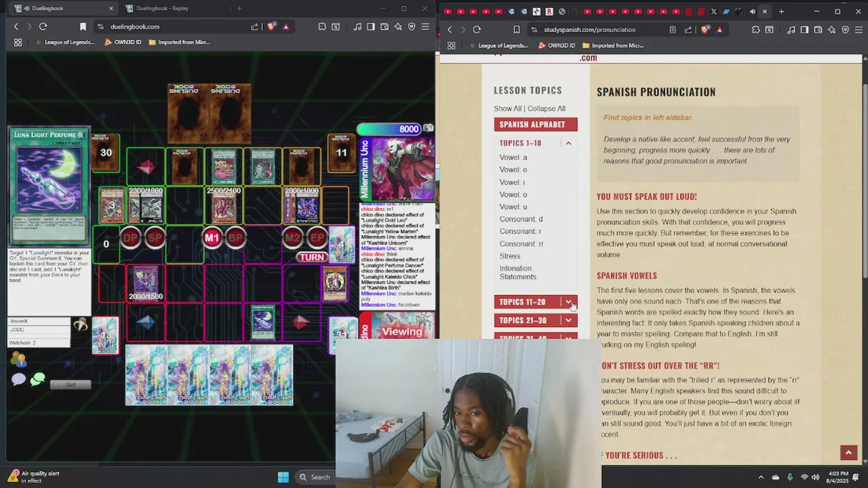This screenshot has height=488, width=868.
Task: Click the microphone icon in the system tray
Action: point(790,477)
